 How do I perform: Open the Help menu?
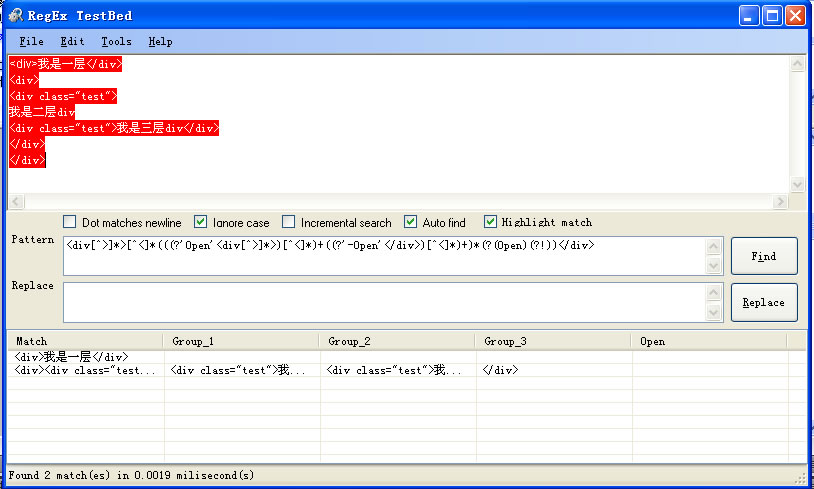click(x=160, y=42)
